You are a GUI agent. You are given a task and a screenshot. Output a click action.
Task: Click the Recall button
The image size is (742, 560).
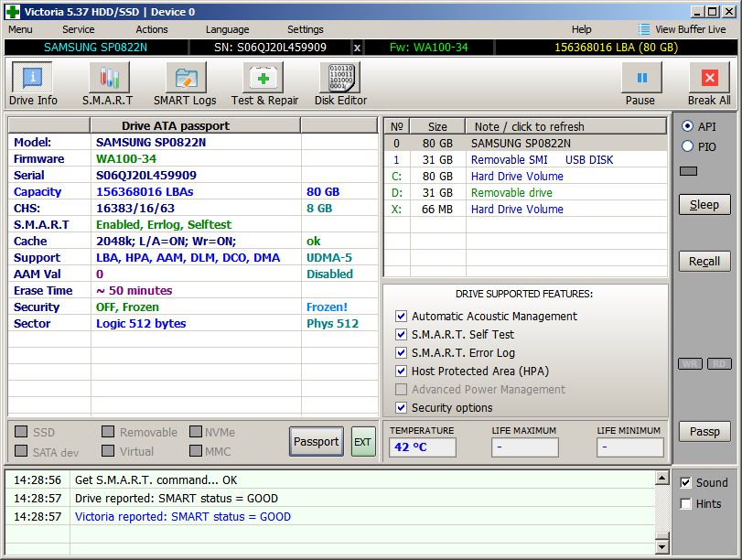click(x=704, y=261)
